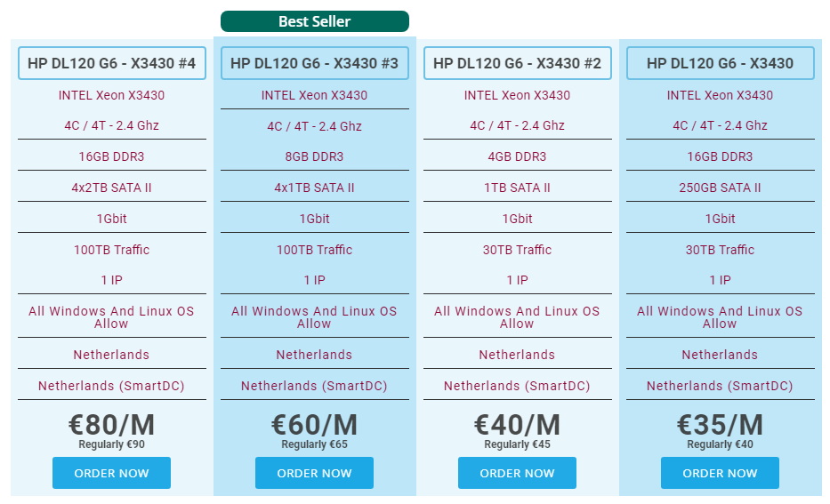
Task: Click the €80/M price text
Action: [111, 425]
